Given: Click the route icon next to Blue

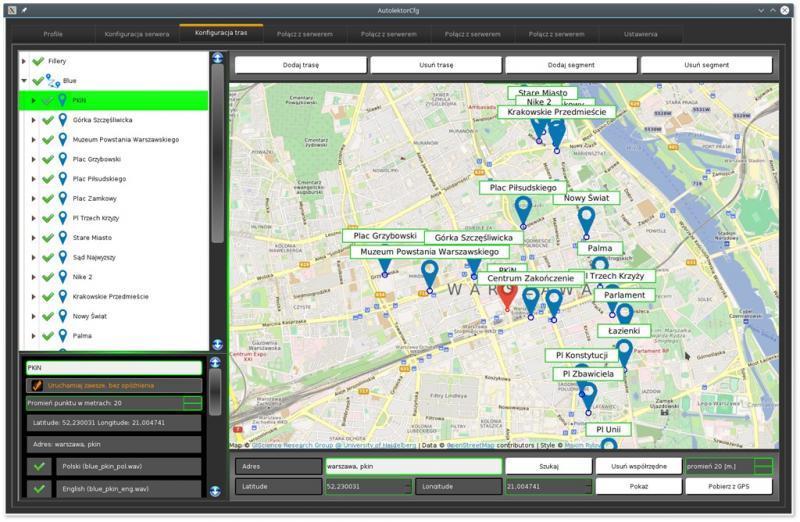Looking at the screenshot, I should 53,81.
